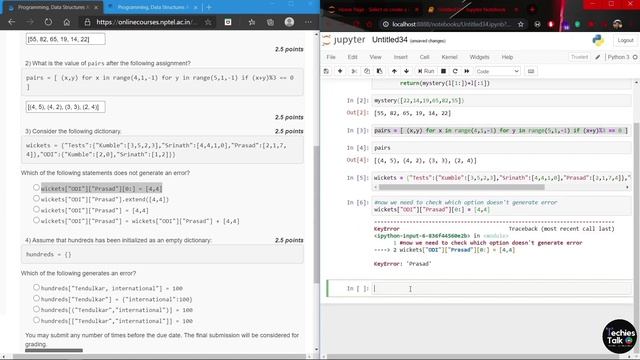This screenshot has width=640, height=360.
Task: Open the Jupyter Kernel menu
Action: pyautogui.click(x=449, y=57)
